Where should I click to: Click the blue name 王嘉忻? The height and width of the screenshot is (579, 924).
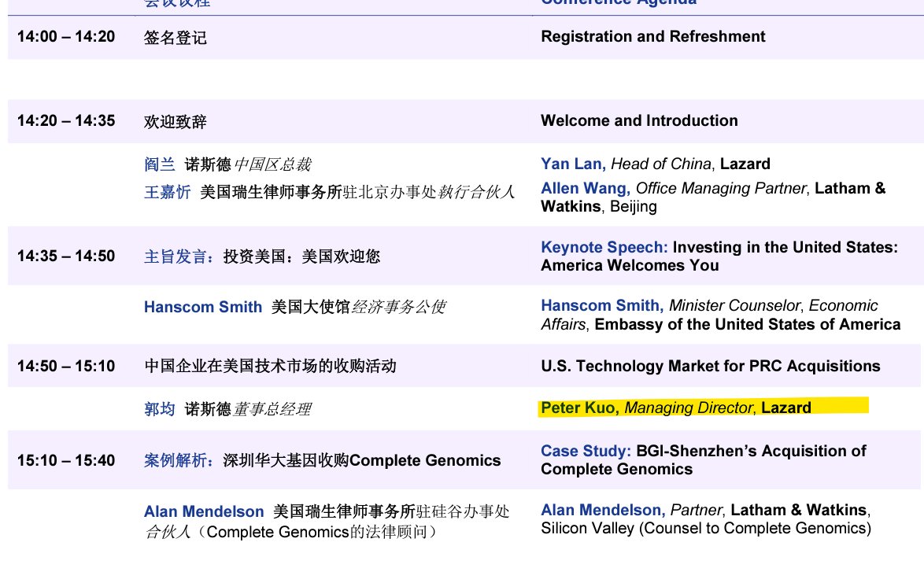coord(168,192)
